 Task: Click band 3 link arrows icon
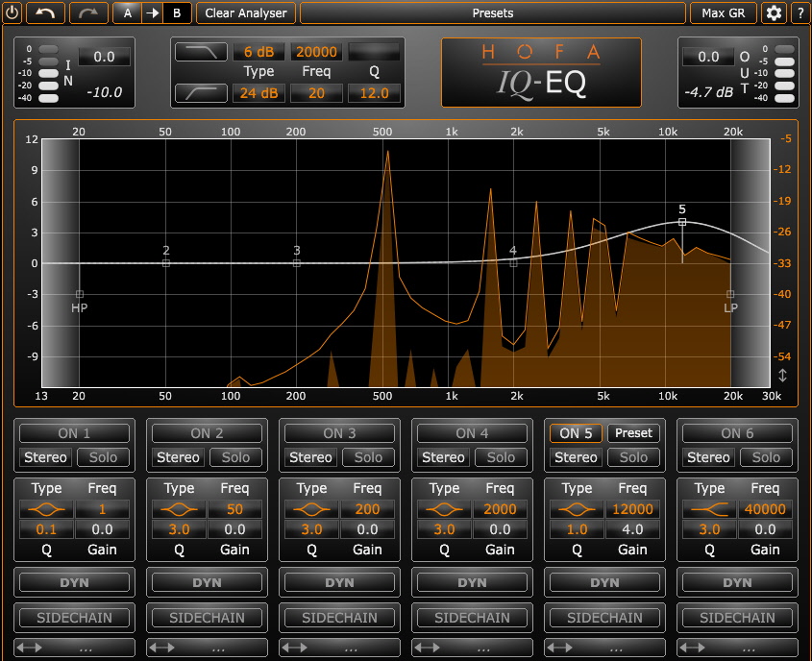294,648
